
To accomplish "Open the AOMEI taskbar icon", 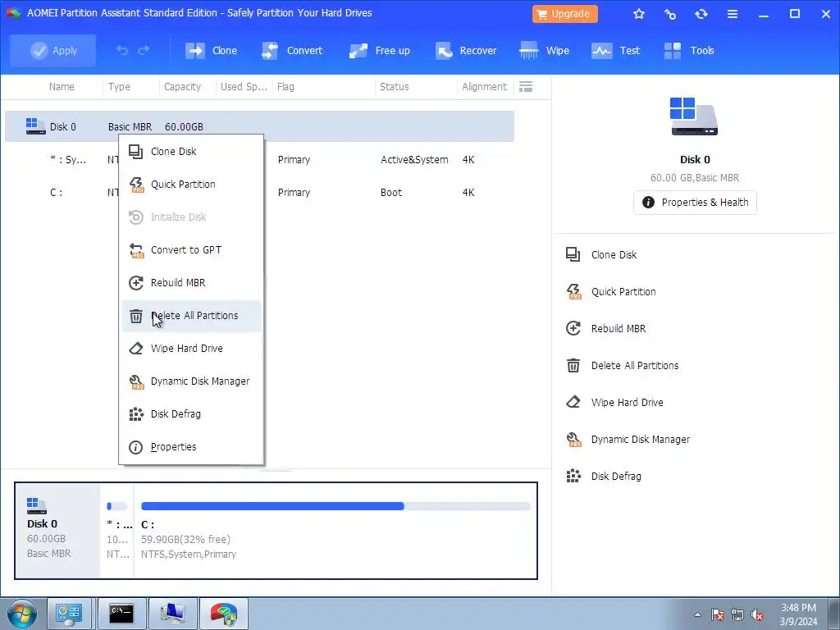I will [224, 614].
